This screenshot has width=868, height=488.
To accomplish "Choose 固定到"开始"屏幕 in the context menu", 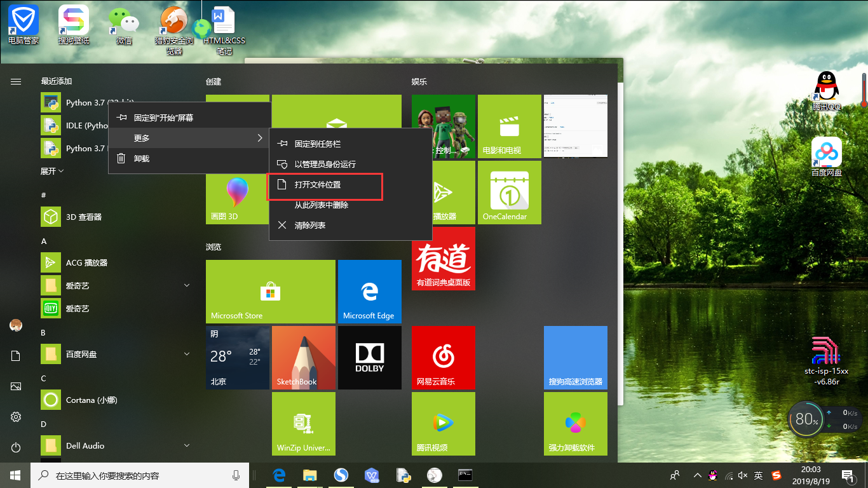I will [190, 118].
